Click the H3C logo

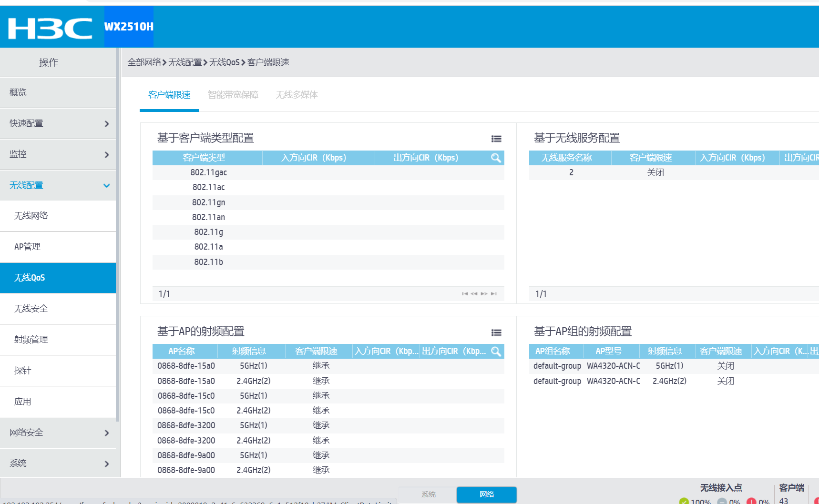(51, 28)
